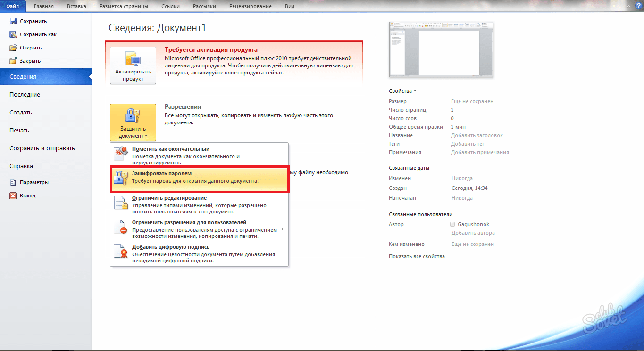Switch to the Home (Главная) ribbon tab
The height and width of the screenshot is (351, 644).
[x=43, y=6]
